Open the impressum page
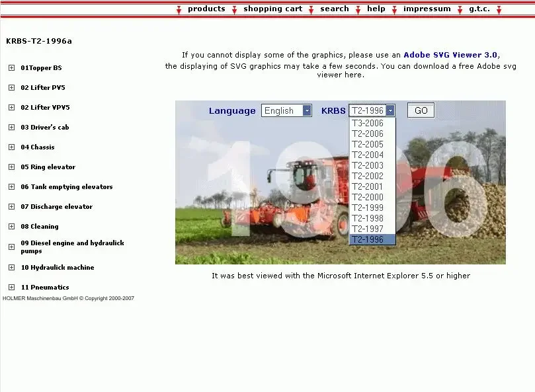The image size is (535, 392). pos(427,9)
